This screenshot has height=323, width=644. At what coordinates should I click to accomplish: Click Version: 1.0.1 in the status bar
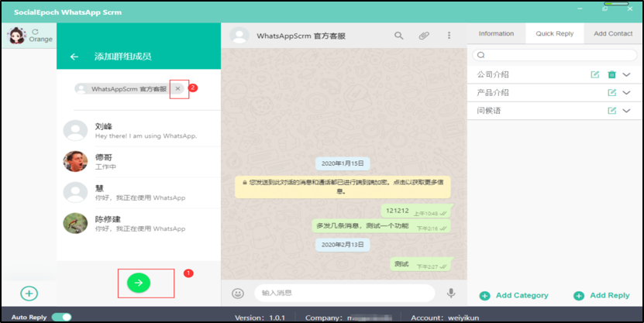[260, 318]
